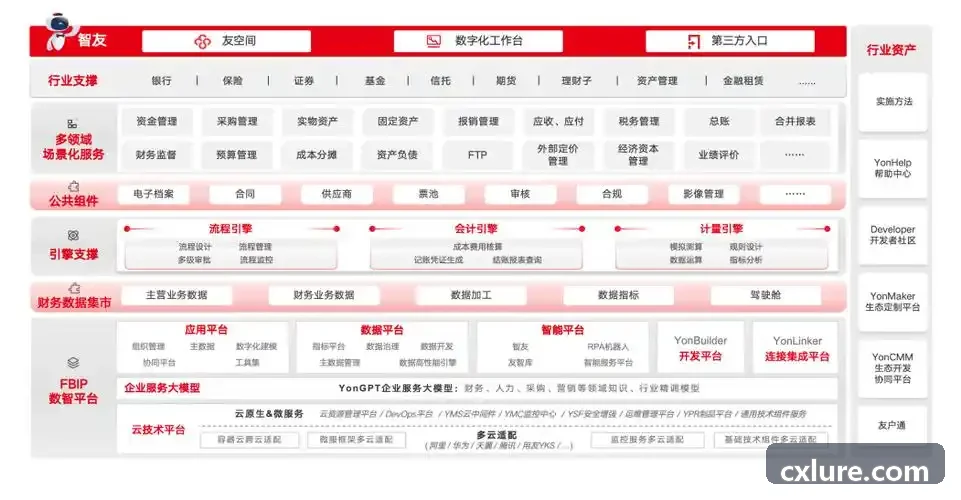Click RPA机器人 under 智能平台

[x=607, y=347]
